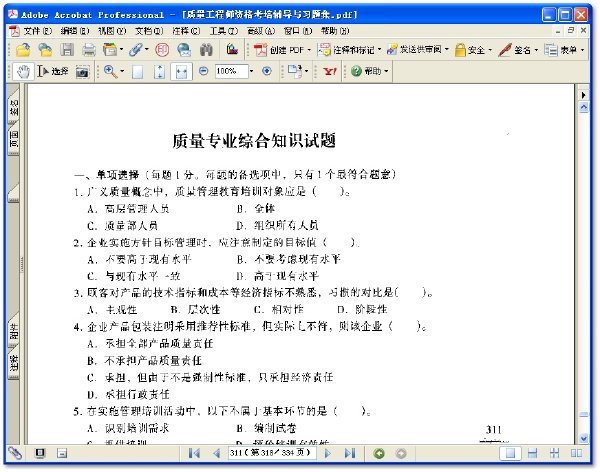Go to next page arrow

click(x=328, y=453)
